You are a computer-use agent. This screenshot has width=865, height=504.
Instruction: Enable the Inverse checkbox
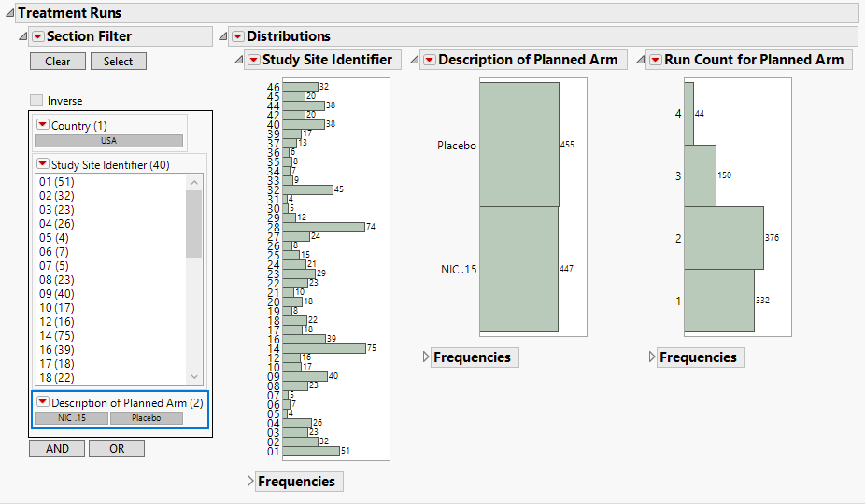click(36, 101)
